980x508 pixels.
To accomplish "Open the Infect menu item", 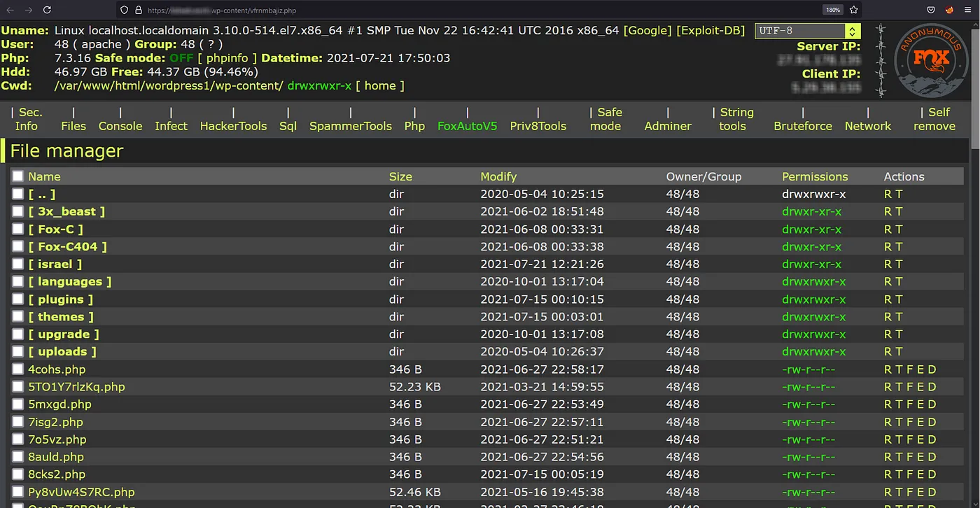I will pyautogui.click(x=171, y=126).
